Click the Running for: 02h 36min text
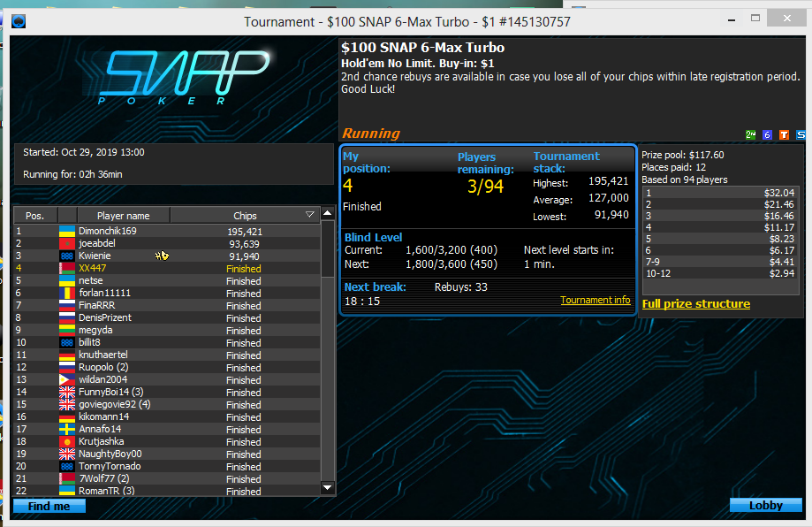The height and width of the screenshot is (527, 812). tap(73, 174)
